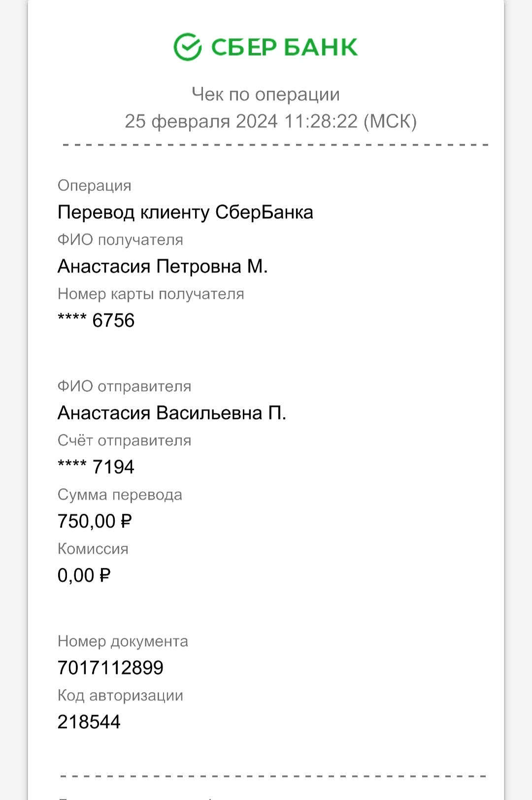Select the 'Номер карты получателя' label
Image resolution: width=532 pixels, height=800 pixels.
151,294
